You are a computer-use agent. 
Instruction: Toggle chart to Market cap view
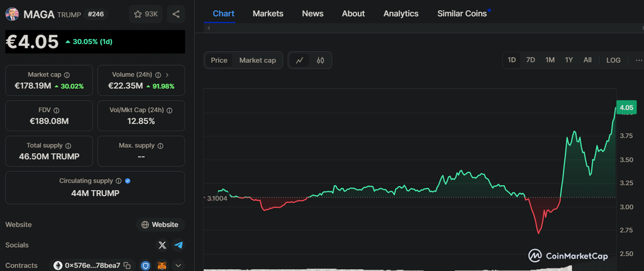point(257,60)
